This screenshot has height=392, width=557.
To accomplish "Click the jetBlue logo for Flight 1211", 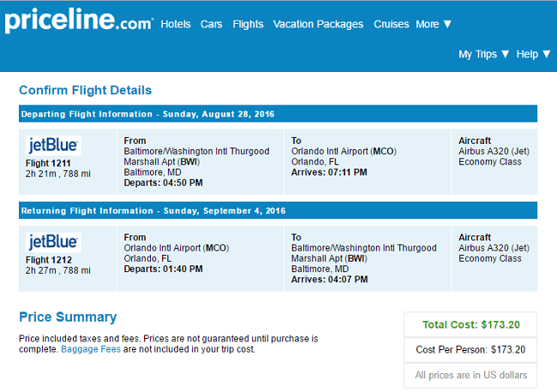I will click(x=53, y=146).
